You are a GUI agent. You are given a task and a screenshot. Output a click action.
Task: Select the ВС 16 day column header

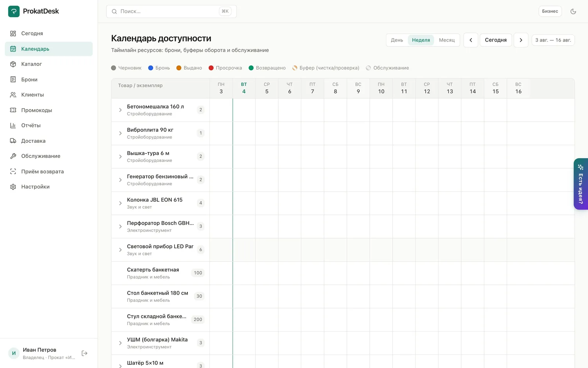(519, 88)
